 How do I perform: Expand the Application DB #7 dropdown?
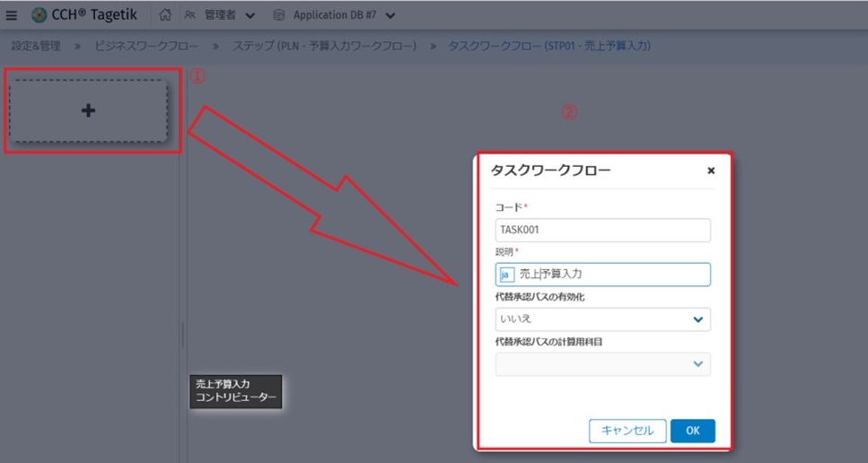click(x=390, y=15)
